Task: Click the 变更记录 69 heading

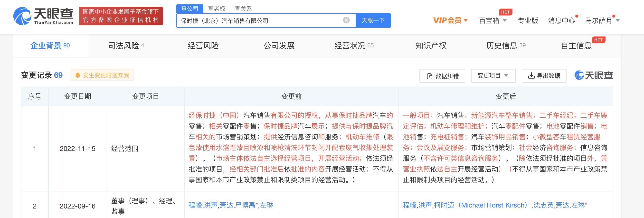Action: pos(42,75)
